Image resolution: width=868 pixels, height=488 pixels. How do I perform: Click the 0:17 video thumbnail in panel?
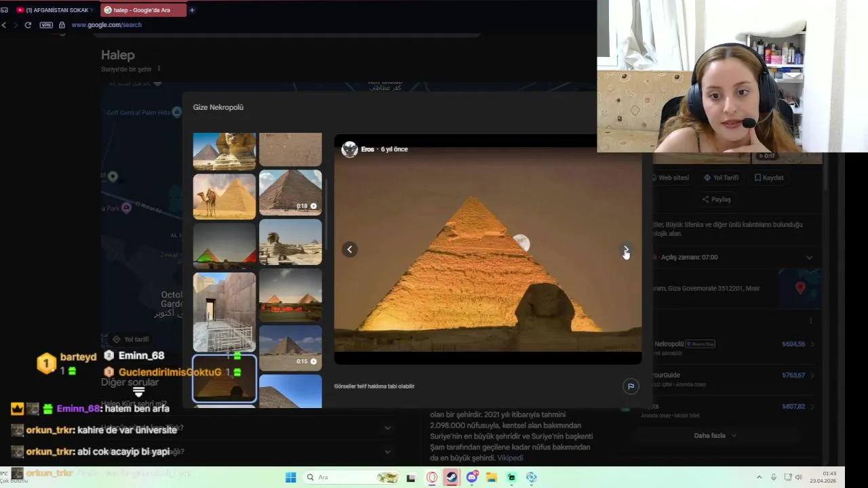tap(787, 157)
